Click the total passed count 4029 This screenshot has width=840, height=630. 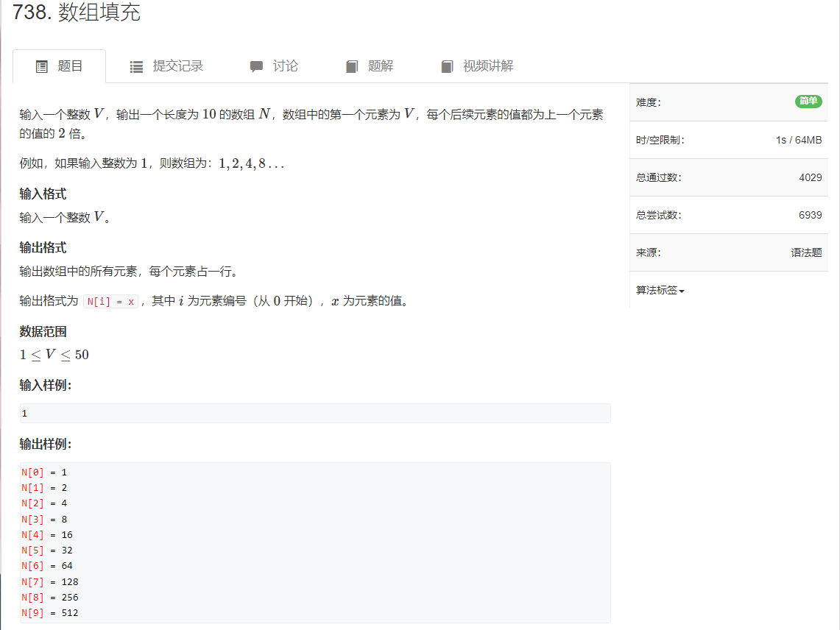point(811,177)
